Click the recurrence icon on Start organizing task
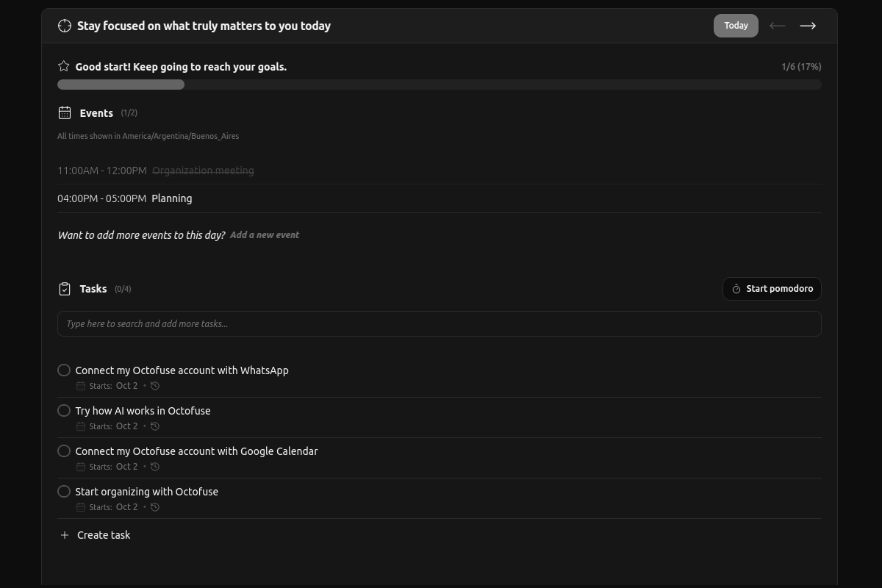The image size is (882, 588). [155, 506]
